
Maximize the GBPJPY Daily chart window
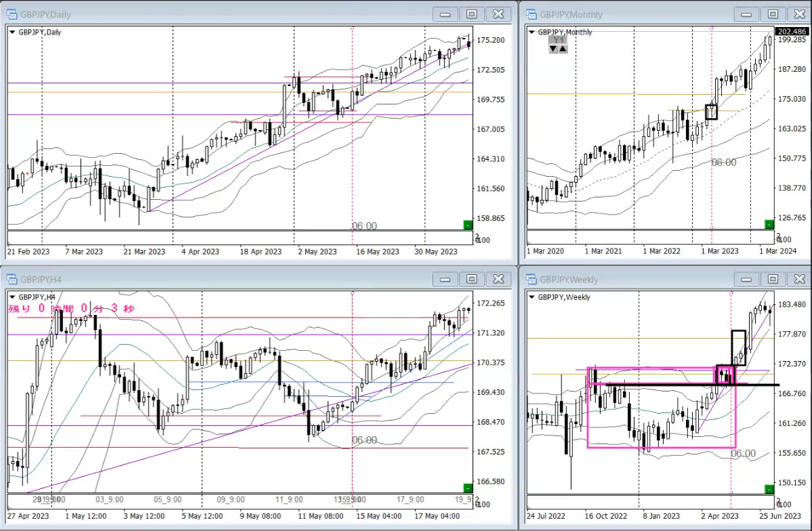point(471,14)
